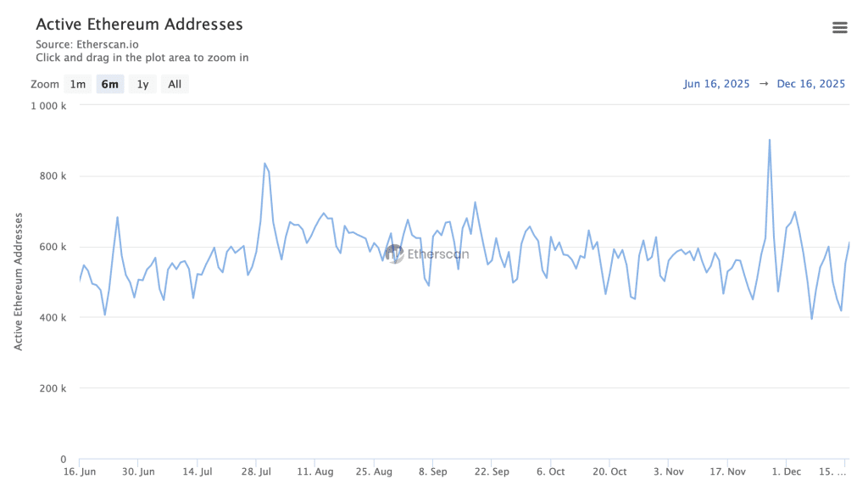This screenshot has height=496, width=868.
Task: Click the 28. Jul x-axis label
Action: pos(255,471)
